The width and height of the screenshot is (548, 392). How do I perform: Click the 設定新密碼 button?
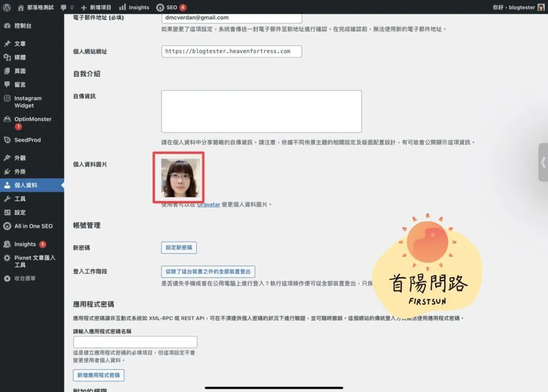click(x=179, y=248)
